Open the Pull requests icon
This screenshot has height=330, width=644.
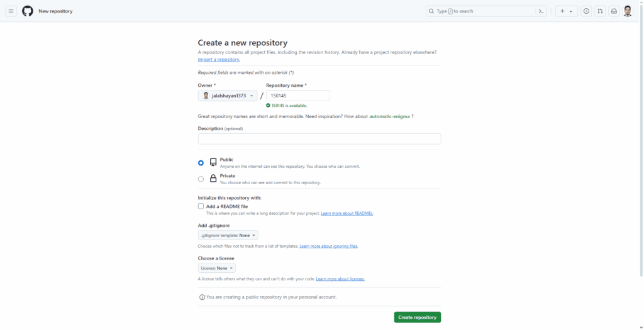600,11
